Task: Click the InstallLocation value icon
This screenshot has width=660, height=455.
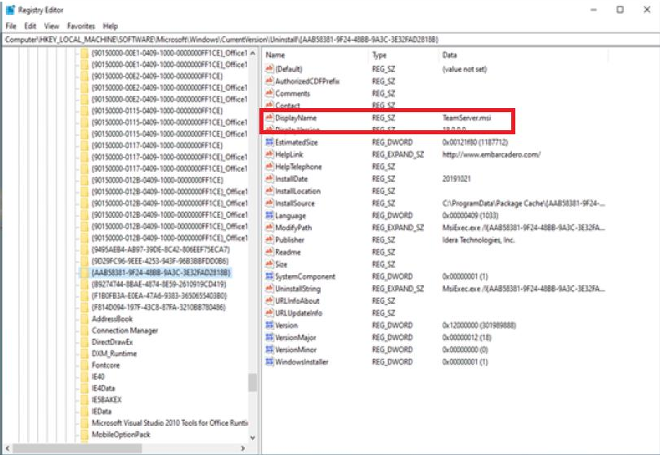Action: tap(269, 191)
